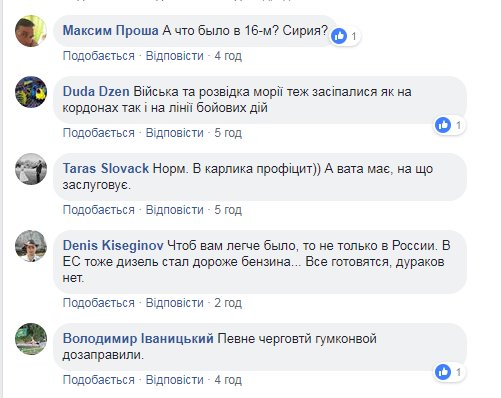This screenshot has height=398, width=501.
Task: Click Подобається under Denis Kiseginov's comment
Action: pos(99,303)
